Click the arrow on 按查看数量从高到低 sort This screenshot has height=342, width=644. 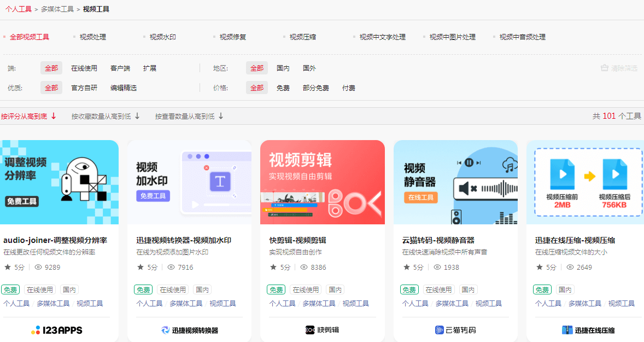220,116
